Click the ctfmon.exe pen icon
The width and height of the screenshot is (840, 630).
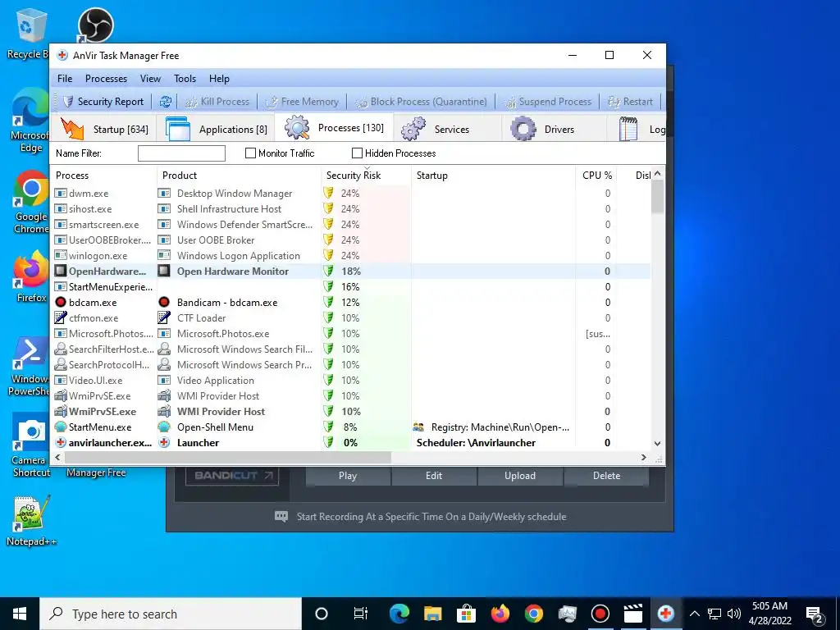click(61, 317)
